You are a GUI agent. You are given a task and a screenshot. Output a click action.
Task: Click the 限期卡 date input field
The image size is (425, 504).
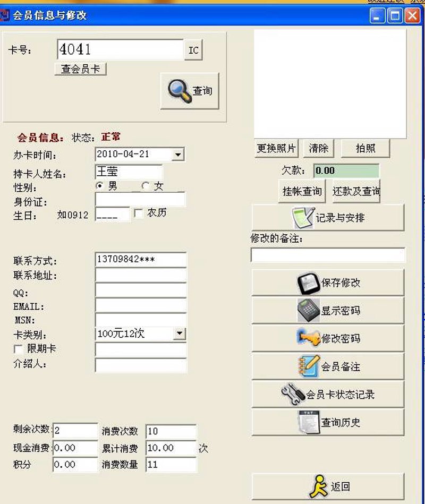[141, 349]
